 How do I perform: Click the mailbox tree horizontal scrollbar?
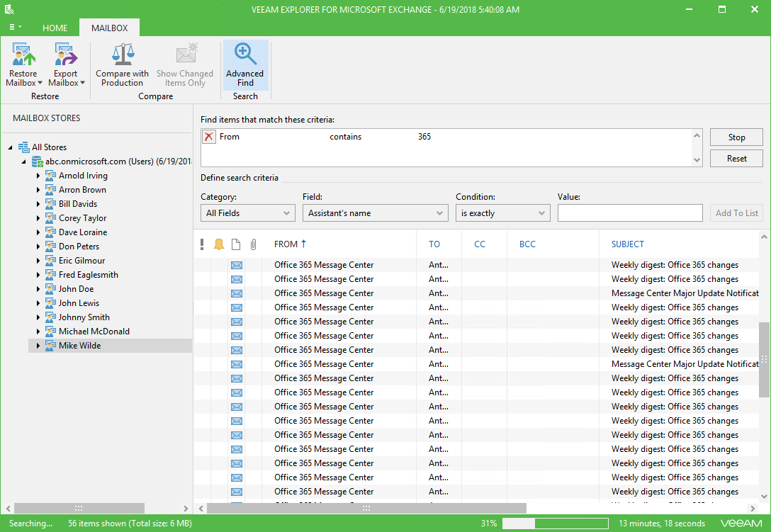tap(79, 508)
